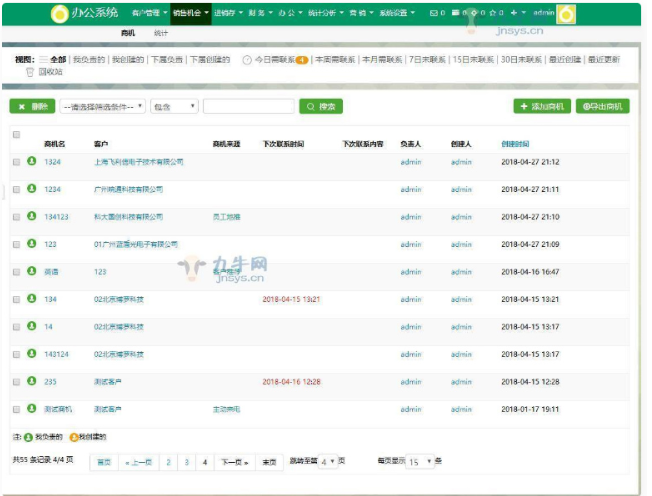Switch to the 统计 tab

tap(161, 34)
